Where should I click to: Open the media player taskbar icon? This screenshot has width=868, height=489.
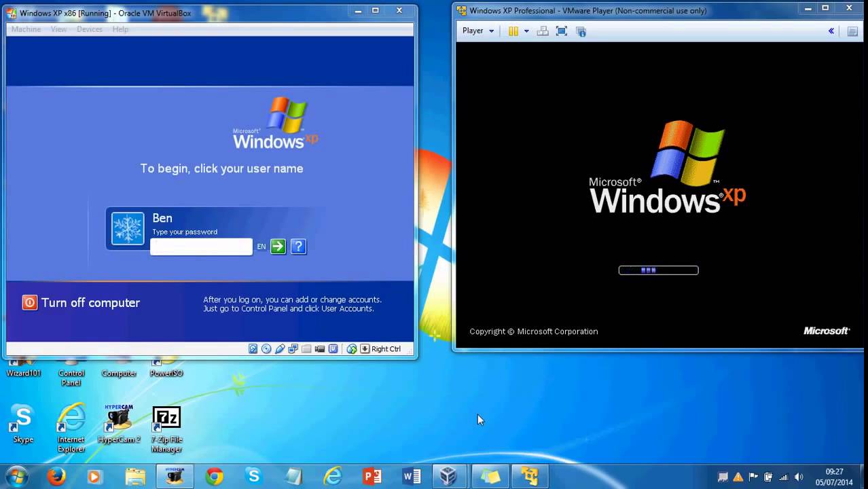tap(94, 477)
